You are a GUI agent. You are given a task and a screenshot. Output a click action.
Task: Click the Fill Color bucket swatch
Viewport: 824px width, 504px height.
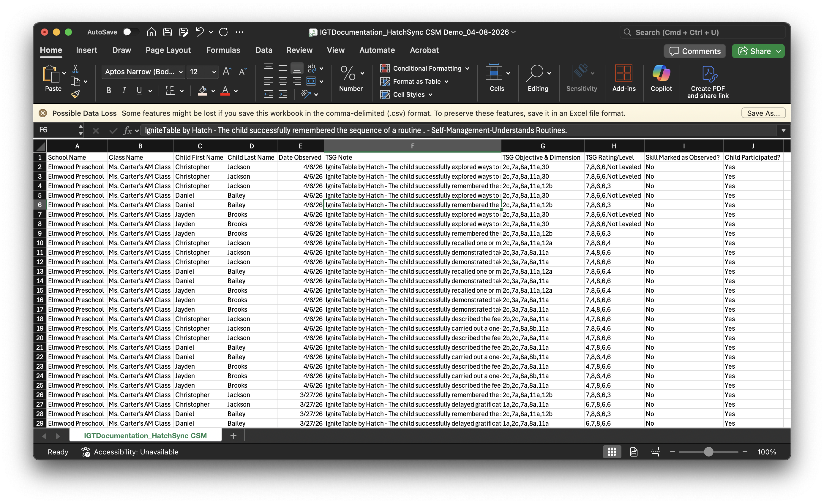point(203,91)
